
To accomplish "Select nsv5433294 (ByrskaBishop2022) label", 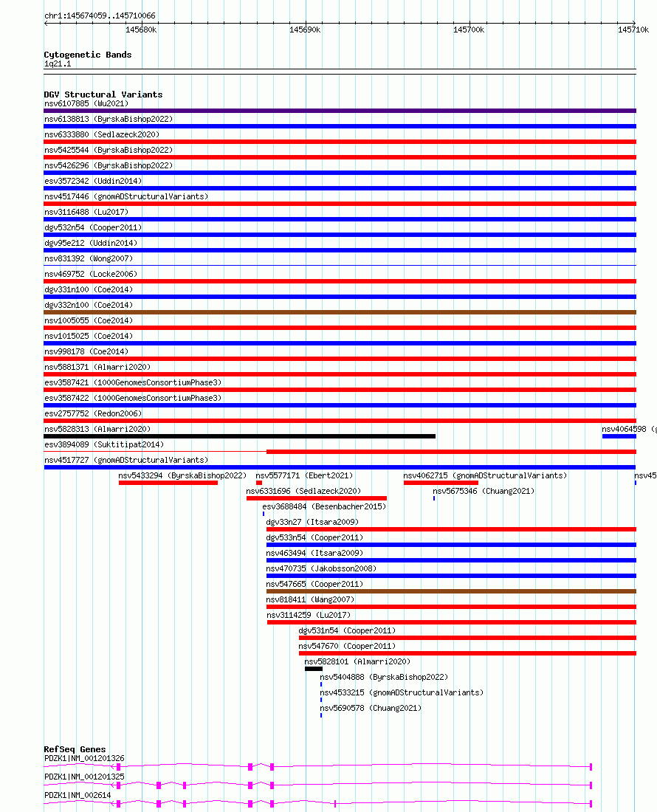I will [x=182, y=476].
